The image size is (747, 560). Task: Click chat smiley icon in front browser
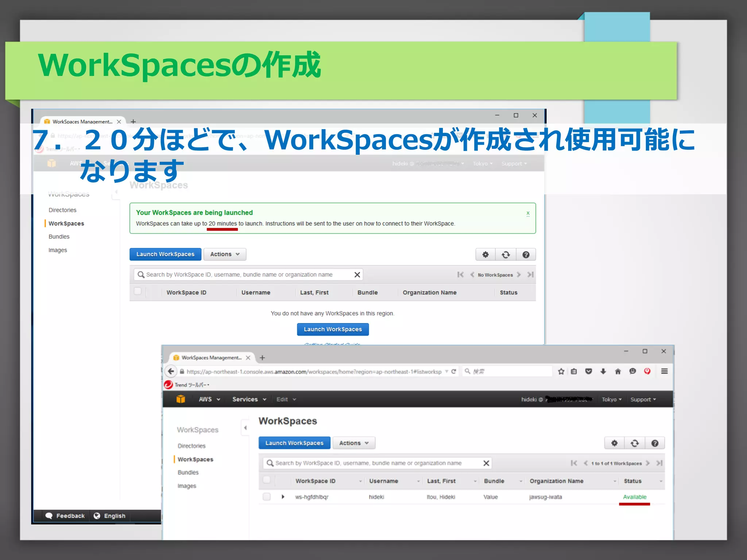tap(632, 371)
